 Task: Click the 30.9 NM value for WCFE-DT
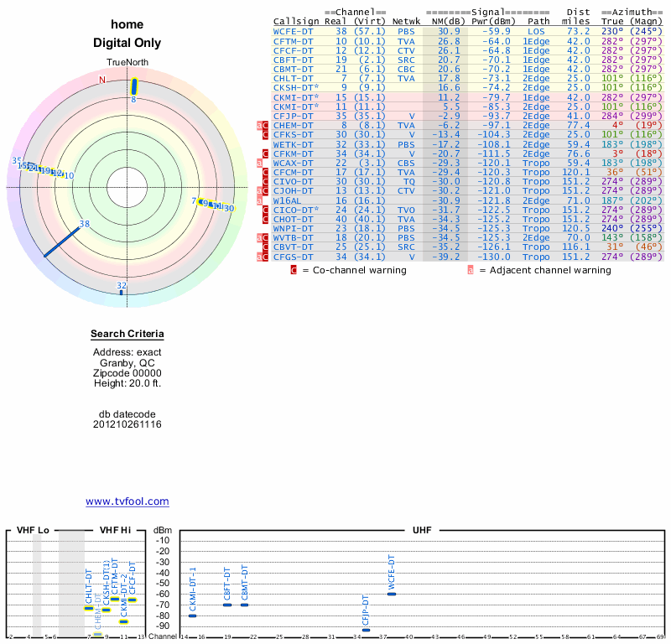(449, 32)
